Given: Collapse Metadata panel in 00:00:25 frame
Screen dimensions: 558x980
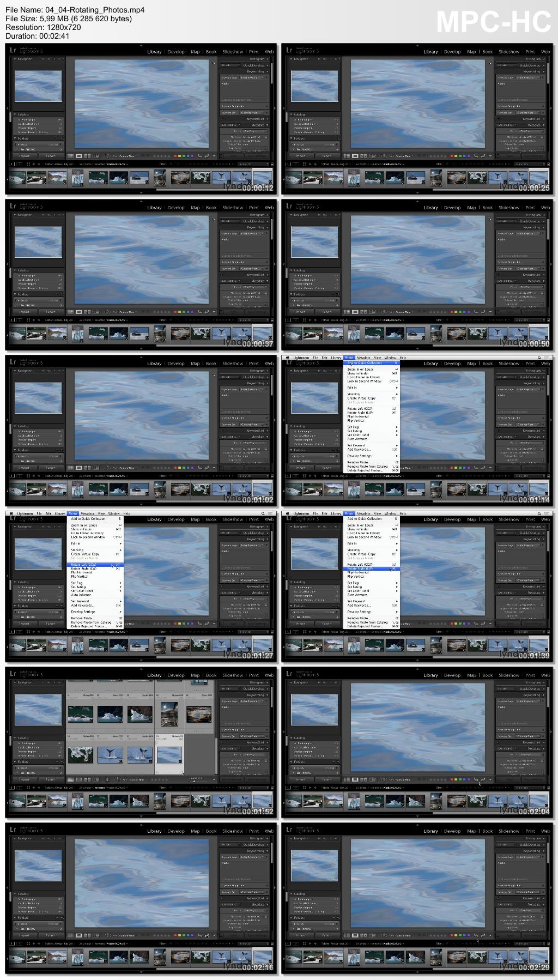Looking at the screenshot, I should click(x=543, y=125).
